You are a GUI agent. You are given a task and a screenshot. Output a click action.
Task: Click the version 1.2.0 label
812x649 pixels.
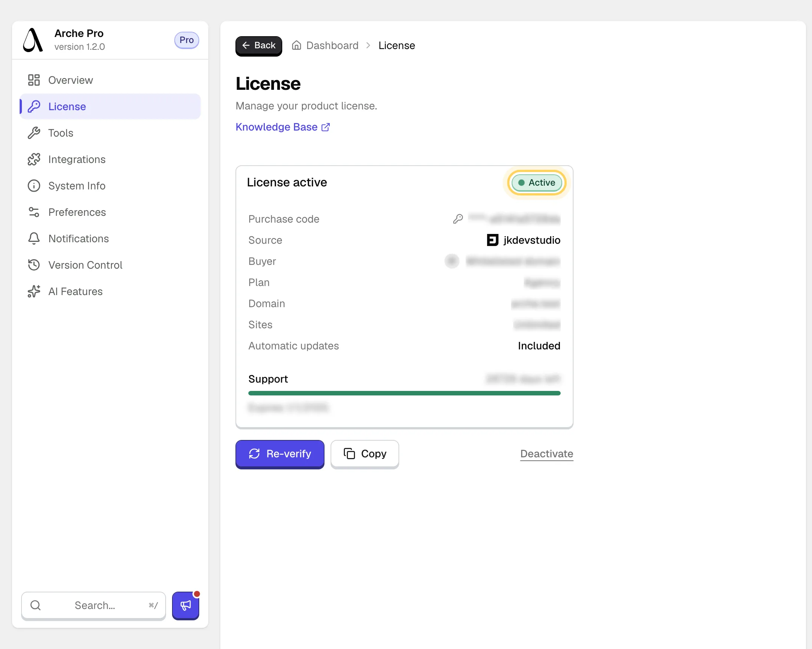pos(80,47)
